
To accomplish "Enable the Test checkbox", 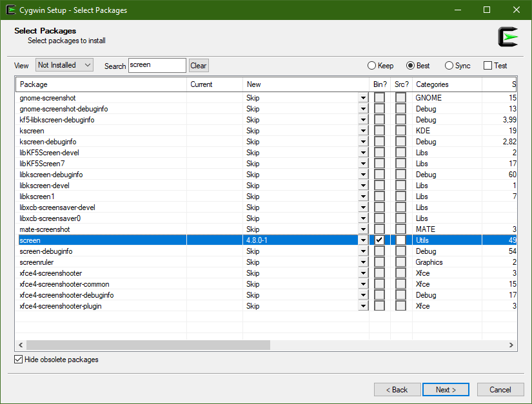I will click(x=488, y=66).
